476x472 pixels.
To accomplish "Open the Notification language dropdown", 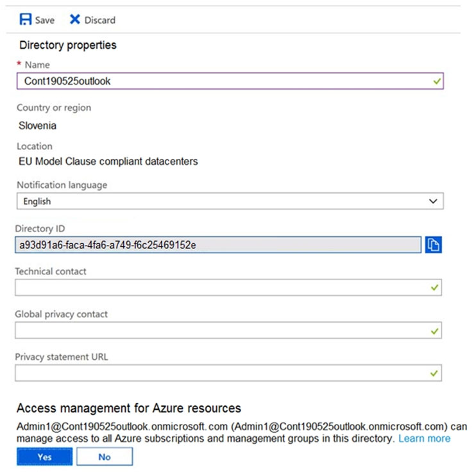I will point(229,201).
